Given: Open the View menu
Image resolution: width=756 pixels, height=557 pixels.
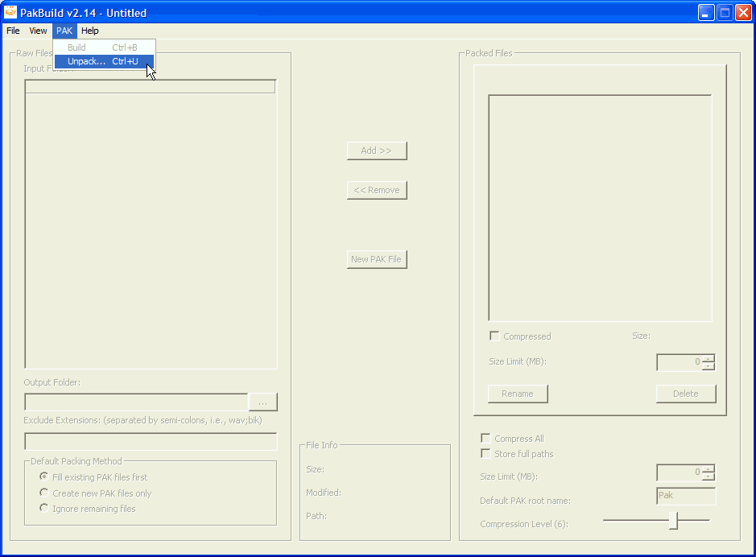Looking at the screenshot, I should click(38, 31).
